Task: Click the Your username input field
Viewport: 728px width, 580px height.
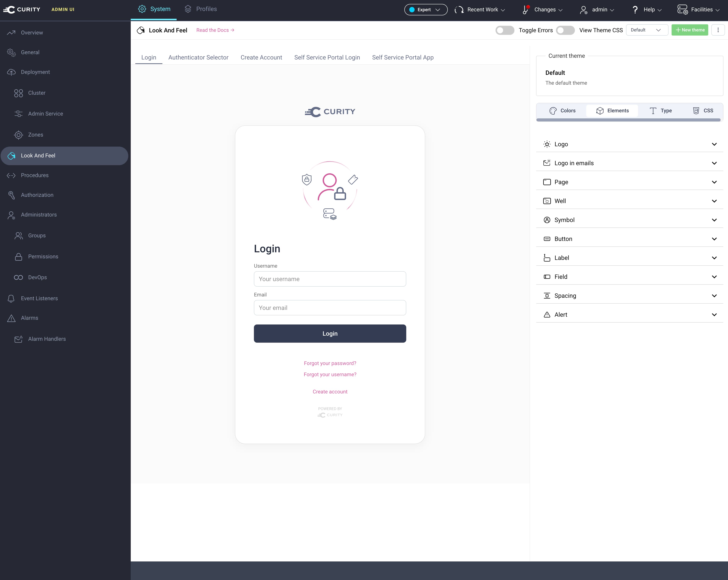Action: 330,279
